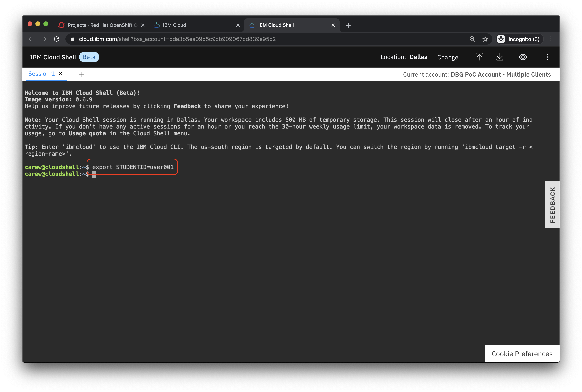
Task: Click the Change location link
Action: point(447,57)
